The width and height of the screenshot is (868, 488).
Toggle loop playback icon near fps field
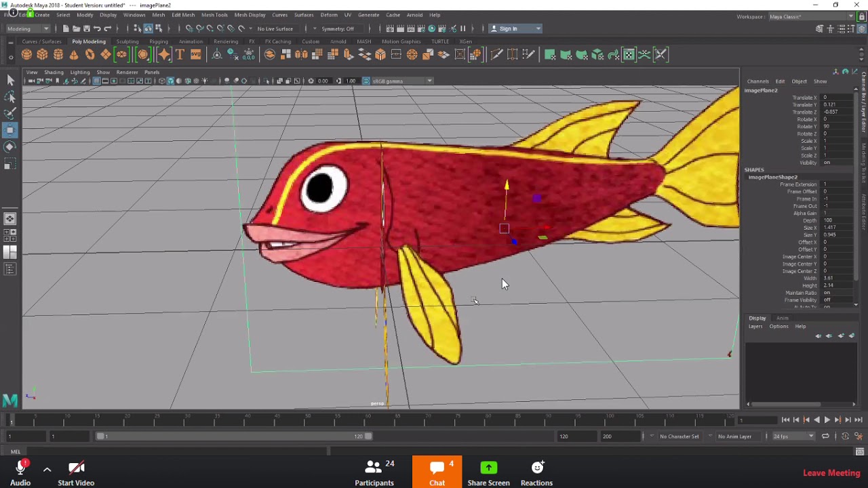coord(825,436)
